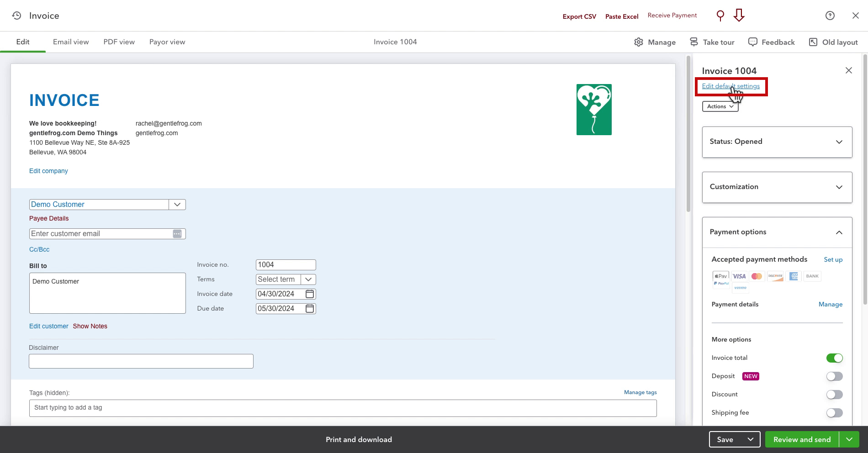Click Manage tags link

(x=640, y=392)
